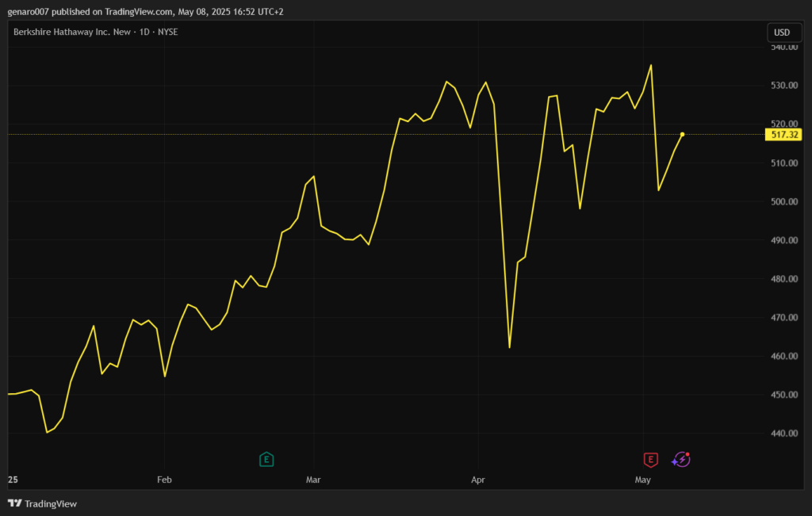Click the TradingView logo icon
Viewport: 812px width, 516px height.
pos(14,503)
